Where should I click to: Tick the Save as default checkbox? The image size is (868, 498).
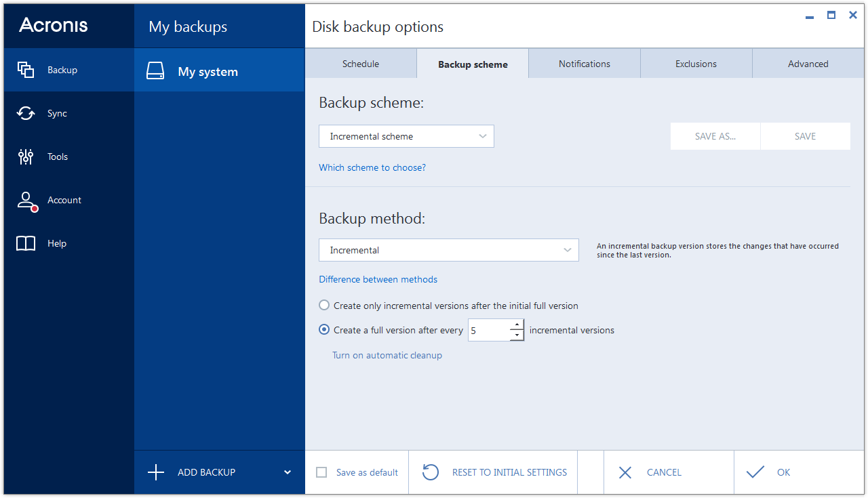pos(322,472)
